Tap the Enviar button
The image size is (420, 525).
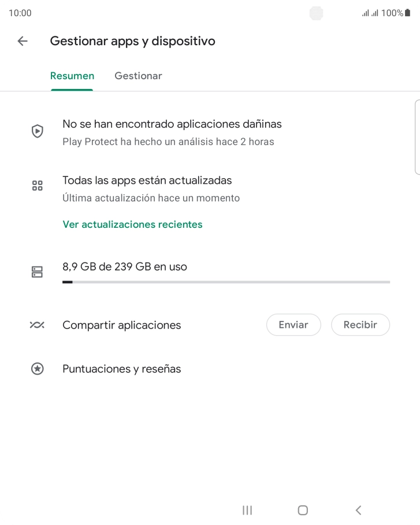point(293,325)
